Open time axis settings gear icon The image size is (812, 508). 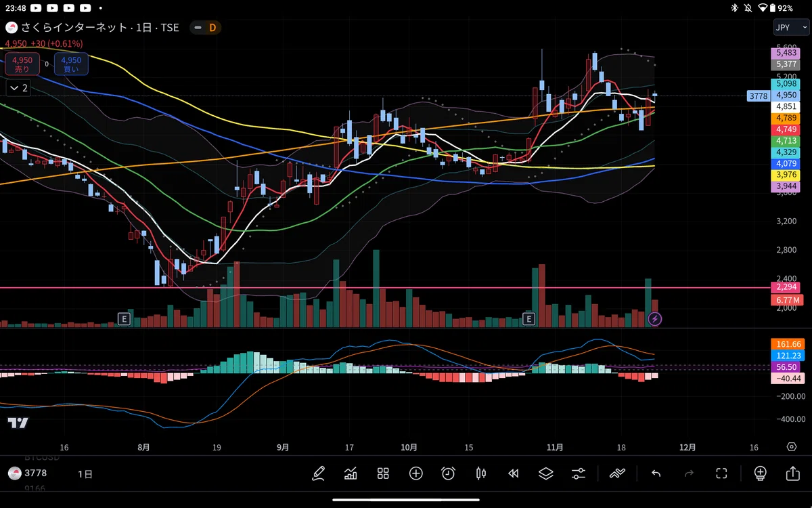pos(792,447)
